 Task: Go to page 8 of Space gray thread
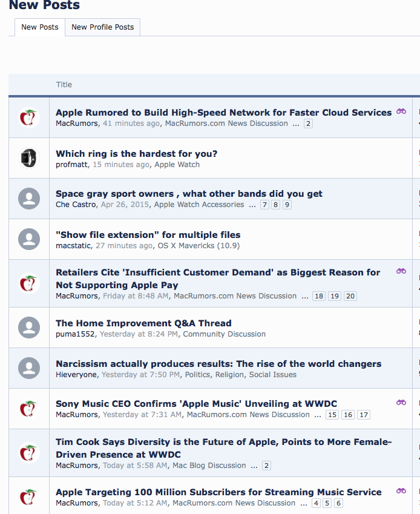276,205
